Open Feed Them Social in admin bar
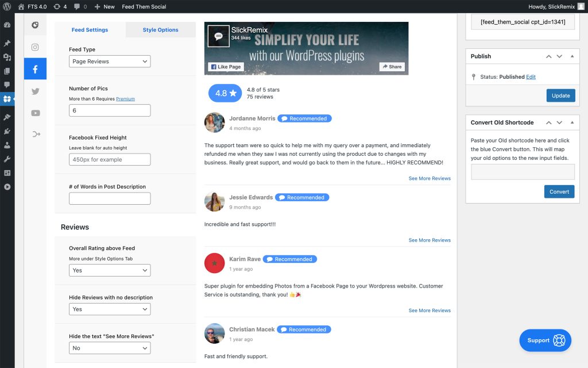Image resolution: width=588 pixels, height=368 pixels. point(144,6)
